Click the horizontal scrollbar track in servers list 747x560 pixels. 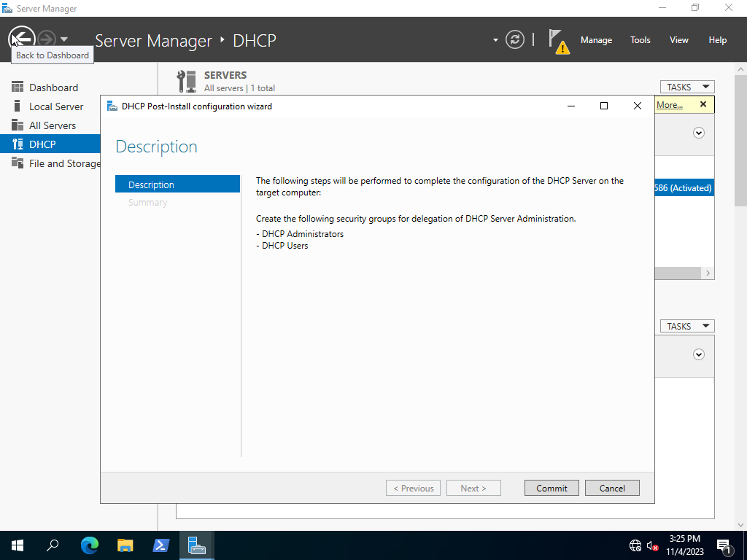tap(678, 273)
